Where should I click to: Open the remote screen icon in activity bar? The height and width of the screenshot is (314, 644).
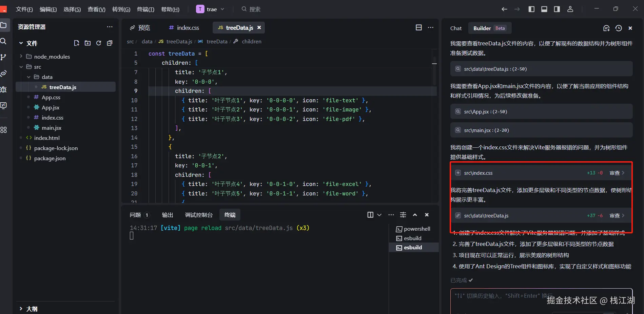(x=3, y=106)
